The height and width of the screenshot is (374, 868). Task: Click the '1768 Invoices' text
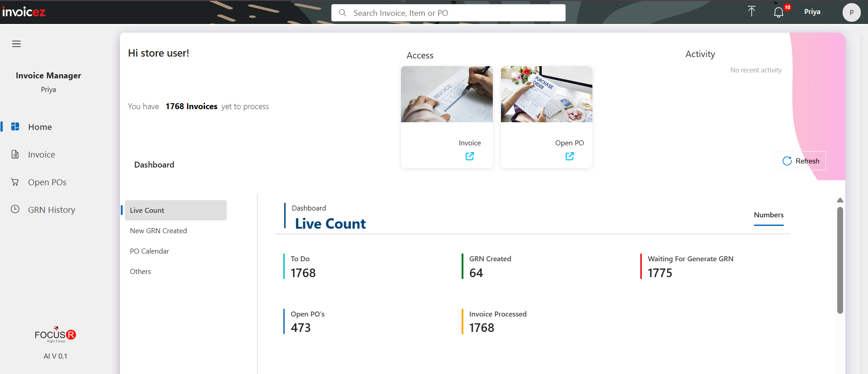coord(191,106)
